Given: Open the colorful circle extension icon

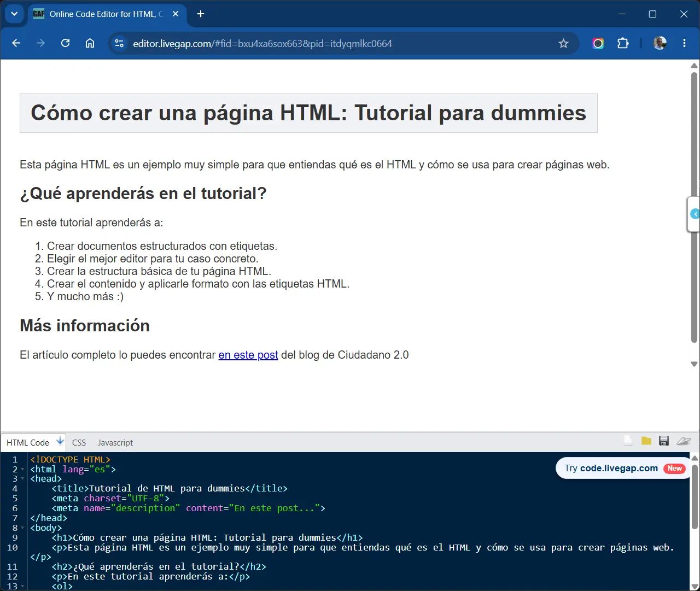Looking at the screenshot, I should click(x=598, y=43).
